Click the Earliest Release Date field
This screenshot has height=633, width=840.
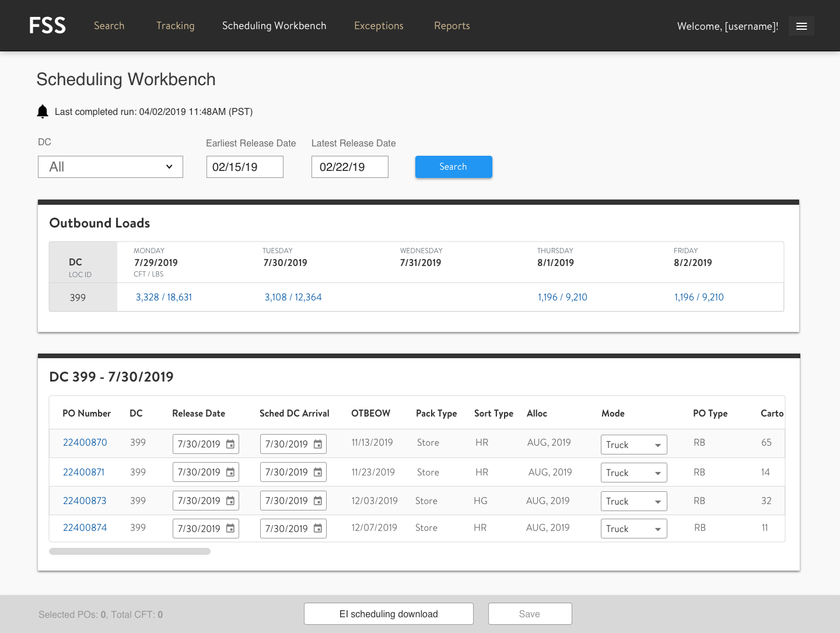point(244,167)
